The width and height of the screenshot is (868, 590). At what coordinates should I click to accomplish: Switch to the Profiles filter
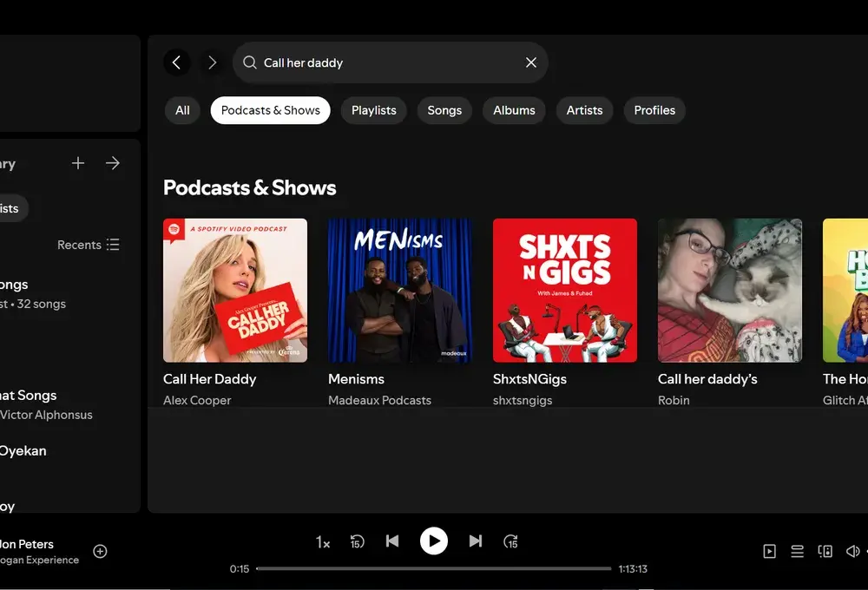coord(654,110)
